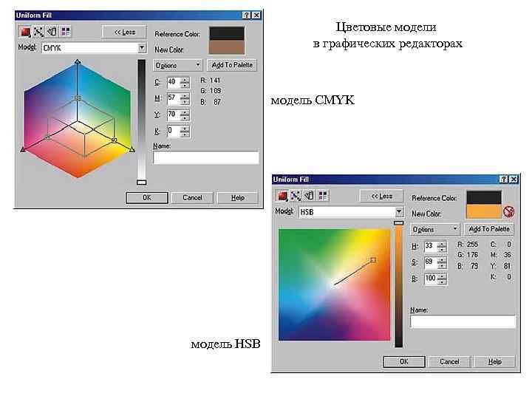Select Mixers icon in CMYK dialog

coord(38,32)
